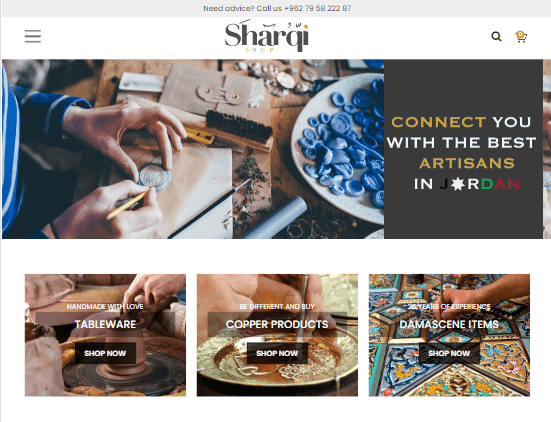Open the Tableware category heading
This screenshot has width=551, height=422.
(105, 324)
